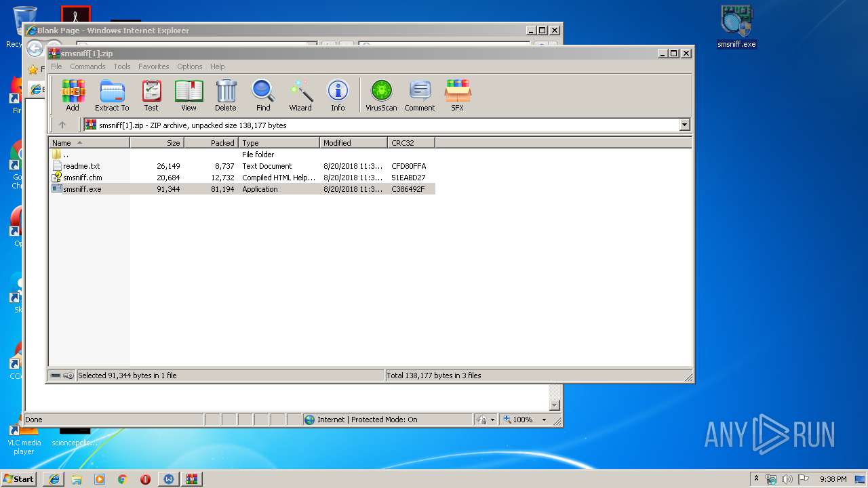
Task: Run the Test archive tool
Action: coord(151,95)
